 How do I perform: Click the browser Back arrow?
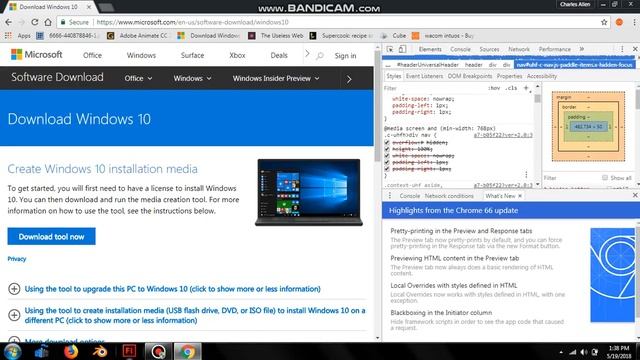point(9,22)
